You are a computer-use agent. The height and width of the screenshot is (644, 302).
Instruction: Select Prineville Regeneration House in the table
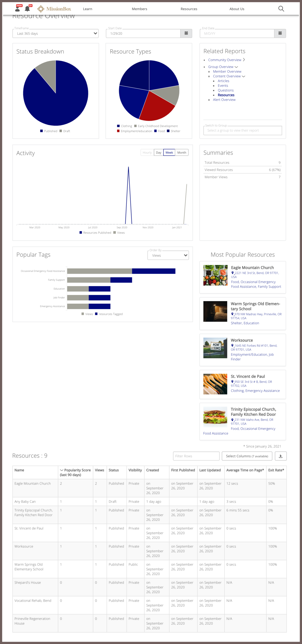pyautogui.click(x=32, y=621)
